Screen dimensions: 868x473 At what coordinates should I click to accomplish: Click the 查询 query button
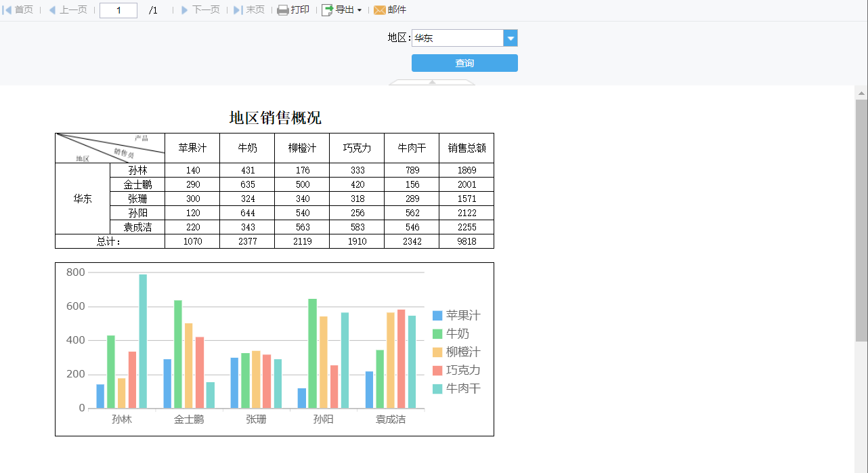coord(464,63)
